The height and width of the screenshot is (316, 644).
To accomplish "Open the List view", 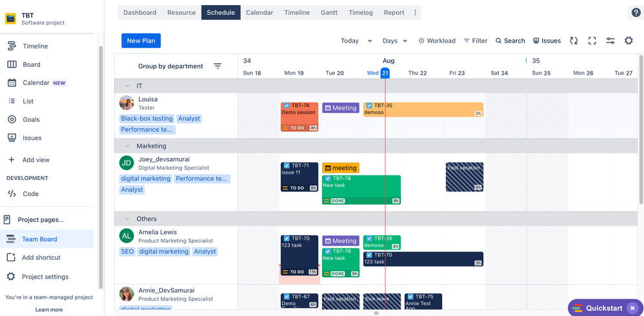I will pyautogui.click(x=28, y=101).
